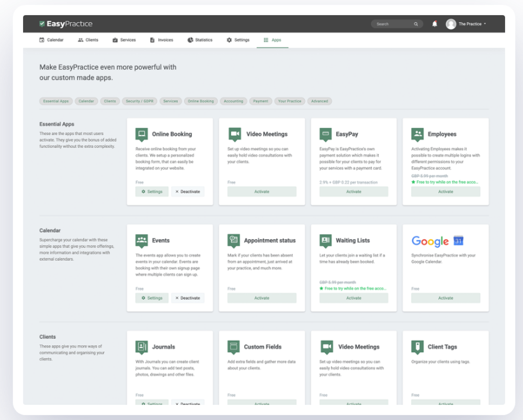
Task: Click the Appointment status app icon
Action: [233, 240]
